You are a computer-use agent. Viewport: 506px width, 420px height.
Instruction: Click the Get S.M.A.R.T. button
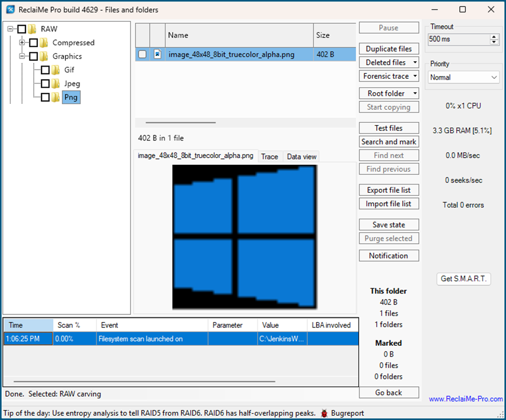[x=464, y=279]
